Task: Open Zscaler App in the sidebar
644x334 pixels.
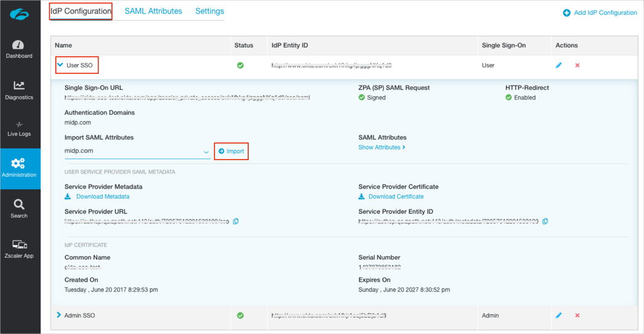Action: [19, 249]
